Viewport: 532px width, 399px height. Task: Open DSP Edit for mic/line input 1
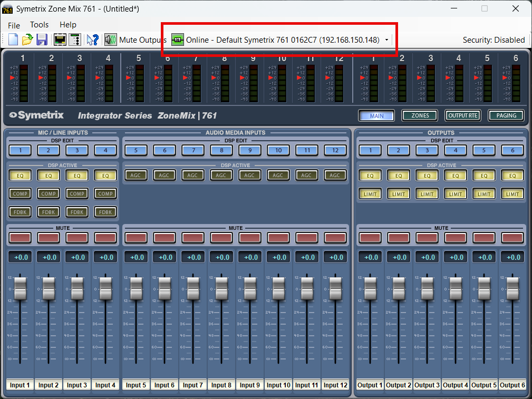pyautogui.click(x=20, y=150)
